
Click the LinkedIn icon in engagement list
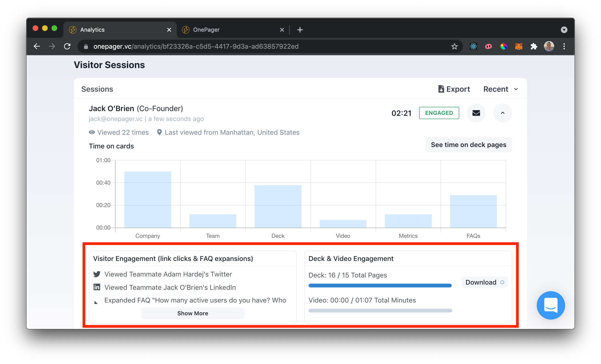point(97,287)
